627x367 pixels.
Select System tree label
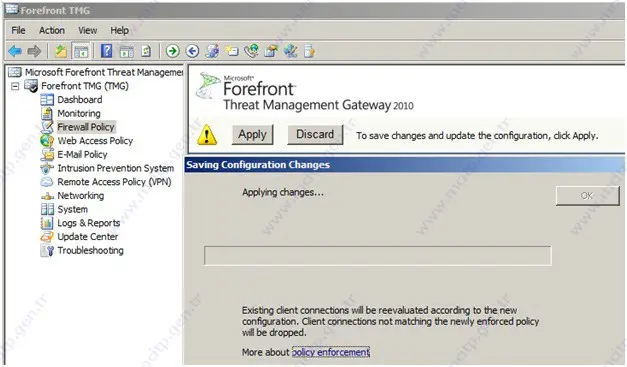click(72, 209)
